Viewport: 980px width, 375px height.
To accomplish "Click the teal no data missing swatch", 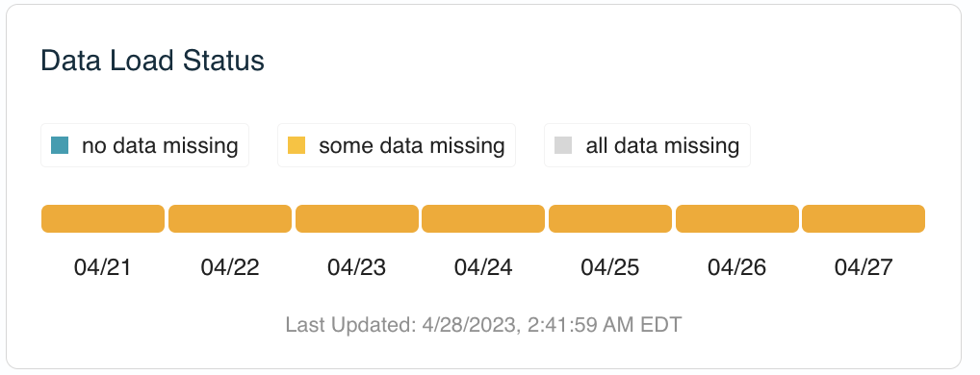I will pyautogui.click(x=60, y=145).
